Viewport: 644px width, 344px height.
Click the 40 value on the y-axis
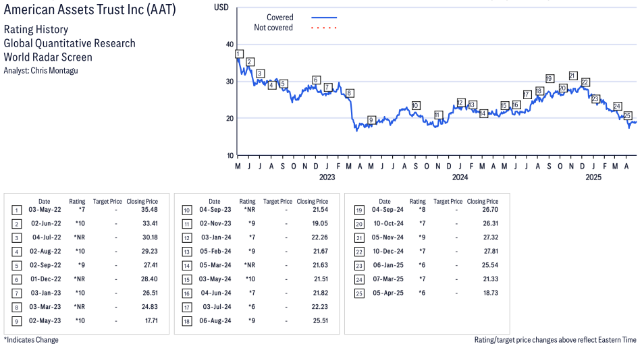(230, 45)
